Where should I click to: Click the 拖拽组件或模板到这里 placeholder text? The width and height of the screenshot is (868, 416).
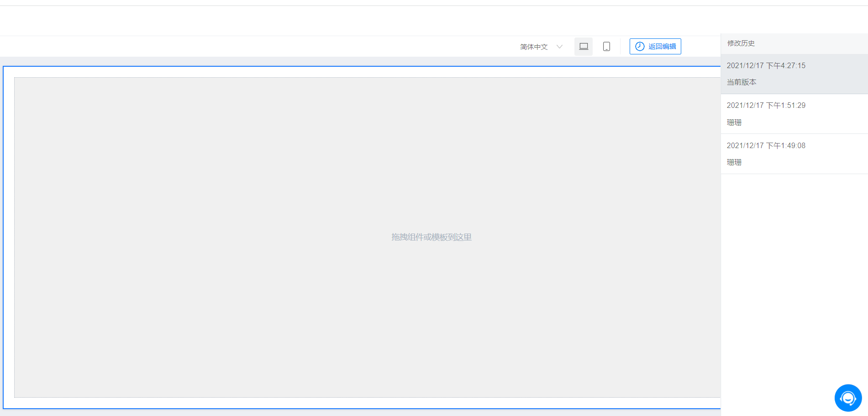pos(431,237)
